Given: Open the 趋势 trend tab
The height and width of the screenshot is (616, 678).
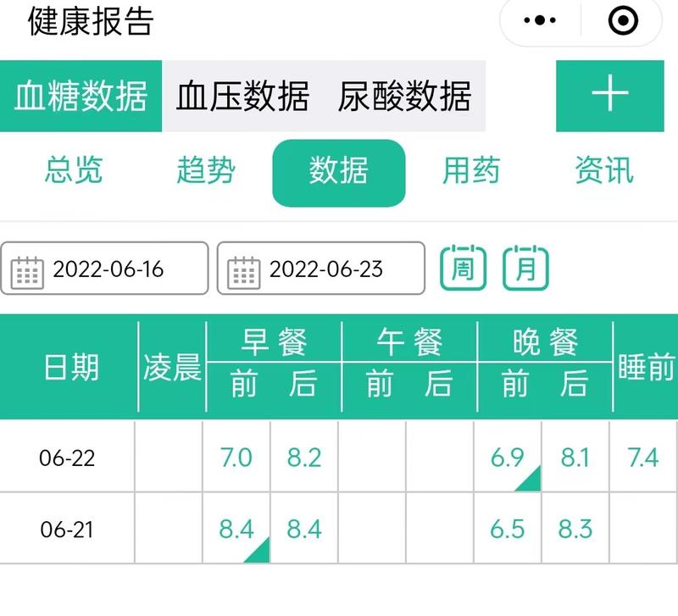Looking at the screenshot, I should click(x=206, y=170).
